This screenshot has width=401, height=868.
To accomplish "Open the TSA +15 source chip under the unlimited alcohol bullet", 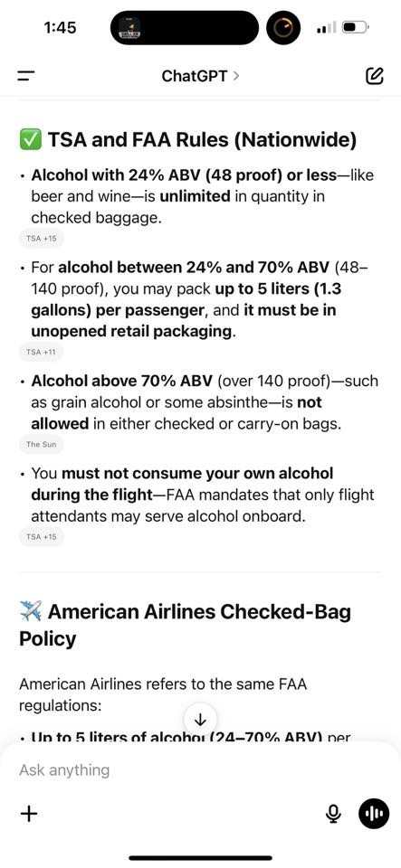I will coord(42,239).
